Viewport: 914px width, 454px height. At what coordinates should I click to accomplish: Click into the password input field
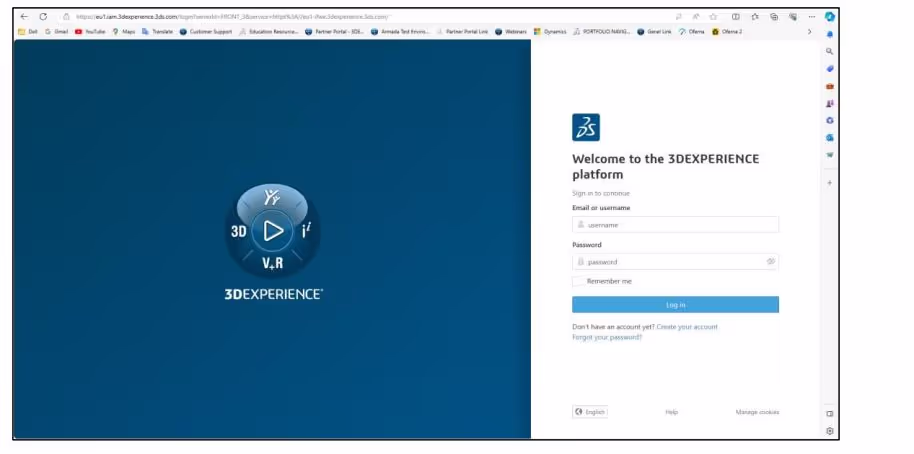click(x=676, y=262)
